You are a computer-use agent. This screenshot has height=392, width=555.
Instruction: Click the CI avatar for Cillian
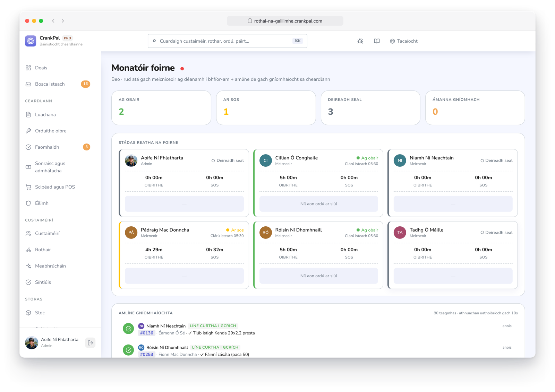(x=266, y=160)
